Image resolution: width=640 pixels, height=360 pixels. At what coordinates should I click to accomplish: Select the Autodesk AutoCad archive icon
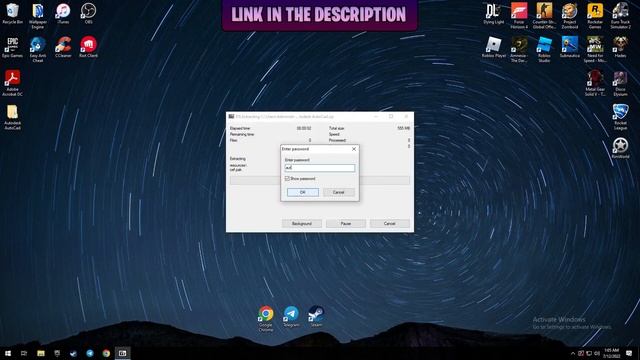(12, 117)
